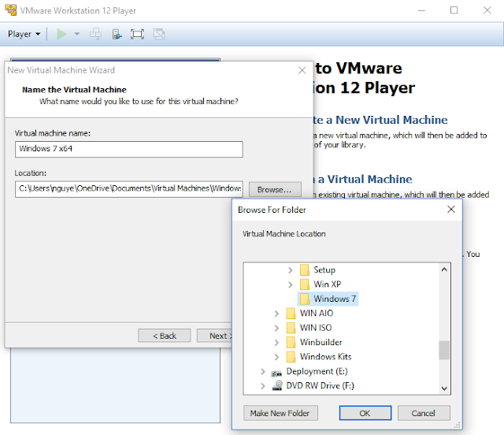Viewport: 504px width, 435px height.
Task: Expand the WIN AIO folder node
Action: pyautogui.click(x=276, y=314)
